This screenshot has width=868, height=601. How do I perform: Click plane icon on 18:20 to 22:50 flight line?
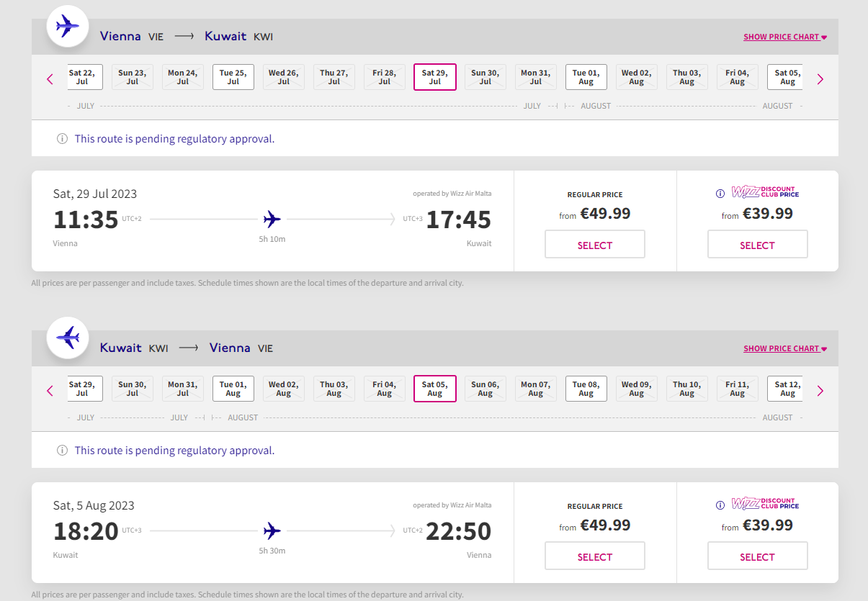(272, 531)
